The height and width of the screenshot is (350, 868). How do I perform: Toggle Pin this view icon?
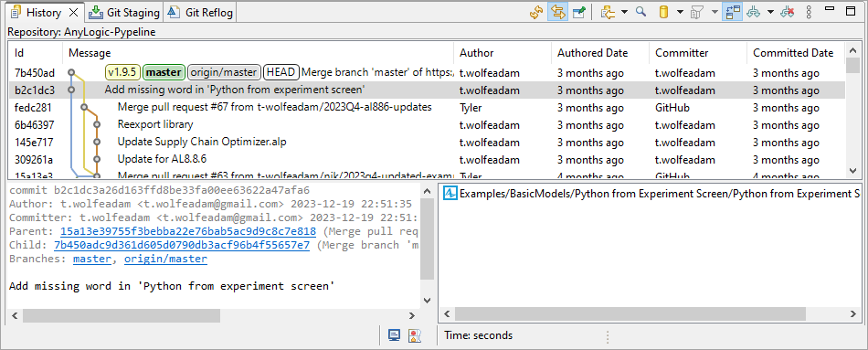(x=579, y=12)
